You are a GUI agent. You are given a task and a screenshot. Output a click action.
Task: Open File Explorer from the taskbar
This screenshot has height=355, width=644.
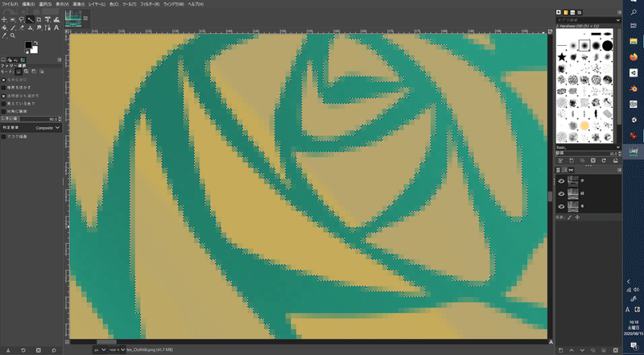[x=633, y=41]
